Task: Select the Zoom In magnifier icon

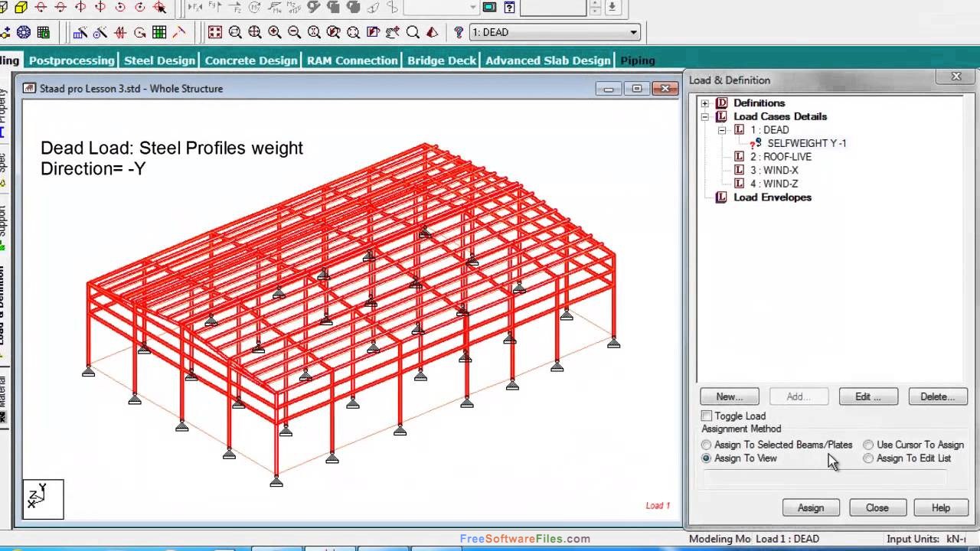Action: click(x=274, y=32)
